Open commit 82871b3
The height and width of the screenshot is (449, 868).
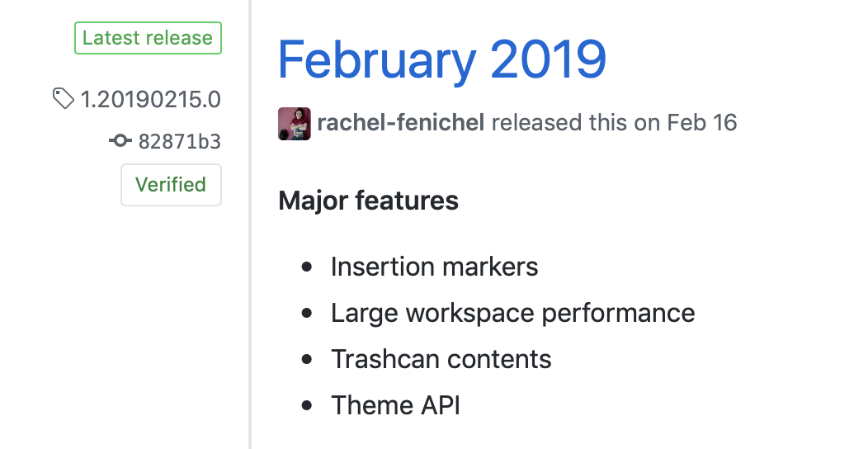(x=179, y=141)
